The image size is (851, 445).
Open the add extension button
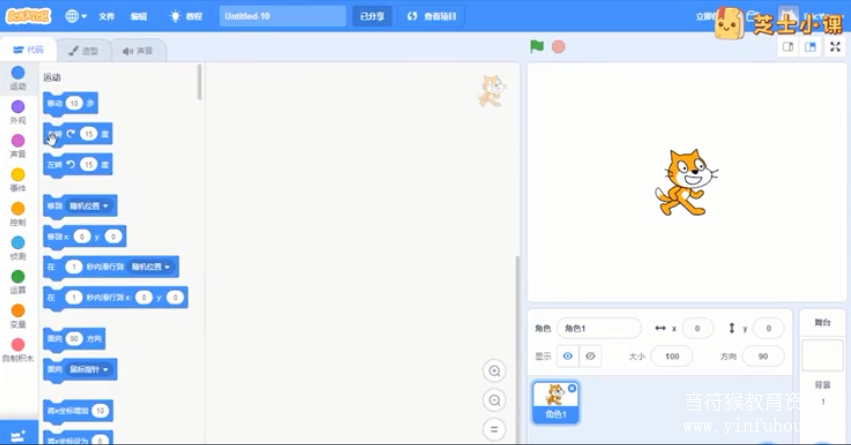[18, 435]
